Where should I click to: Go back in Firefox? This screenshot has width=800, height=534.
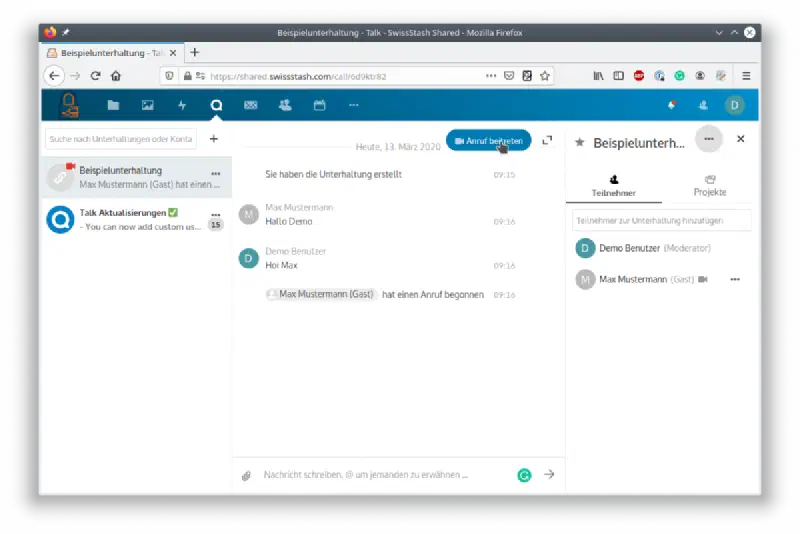tap(55, 76)
